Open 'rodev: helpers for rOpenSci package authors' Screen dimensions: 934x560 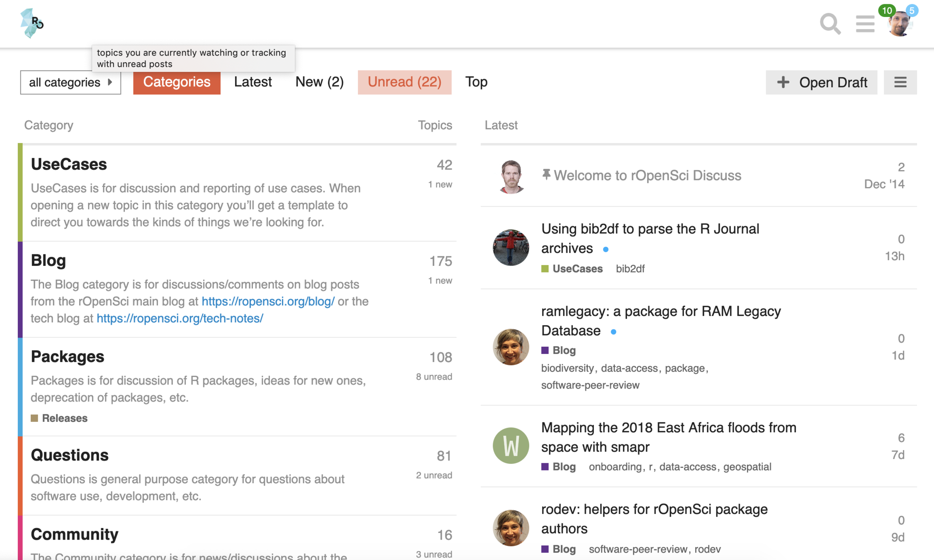654,519
